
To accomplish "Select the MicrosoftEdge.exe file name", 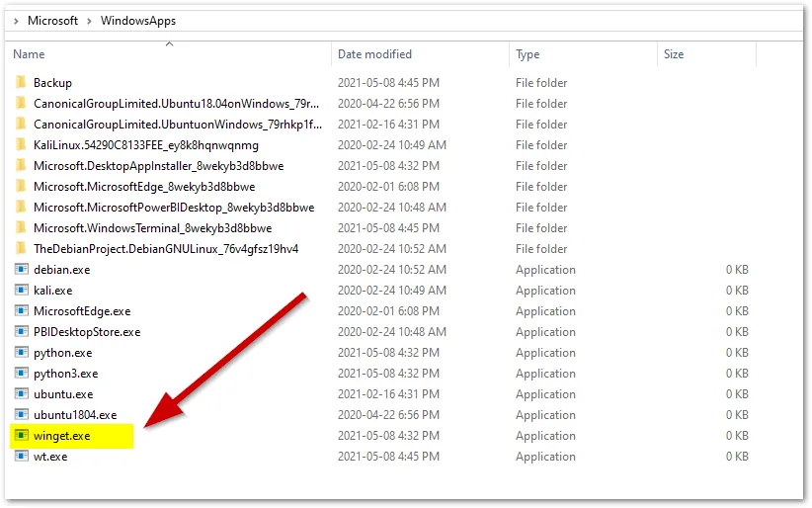I will pos(82,311).
